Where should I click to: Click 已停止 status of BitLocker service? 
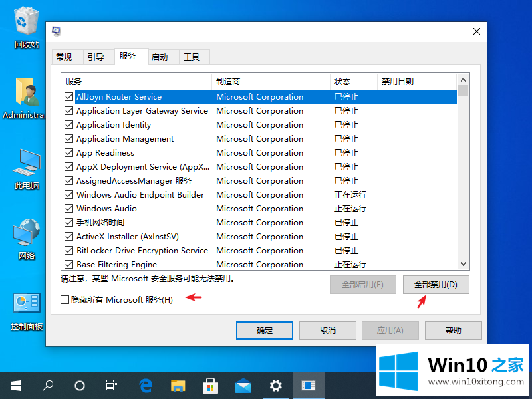coord(346,251)
